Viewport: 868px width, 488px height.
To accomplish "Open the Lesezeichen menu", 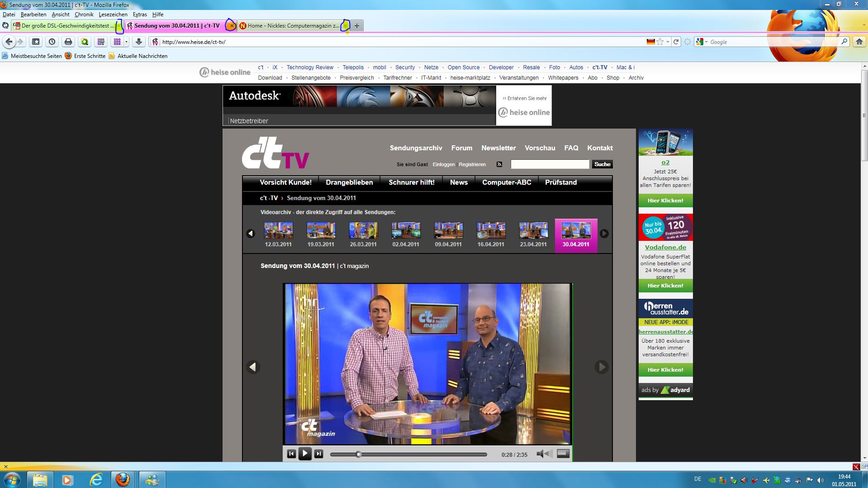I will [x=113, y=14].
